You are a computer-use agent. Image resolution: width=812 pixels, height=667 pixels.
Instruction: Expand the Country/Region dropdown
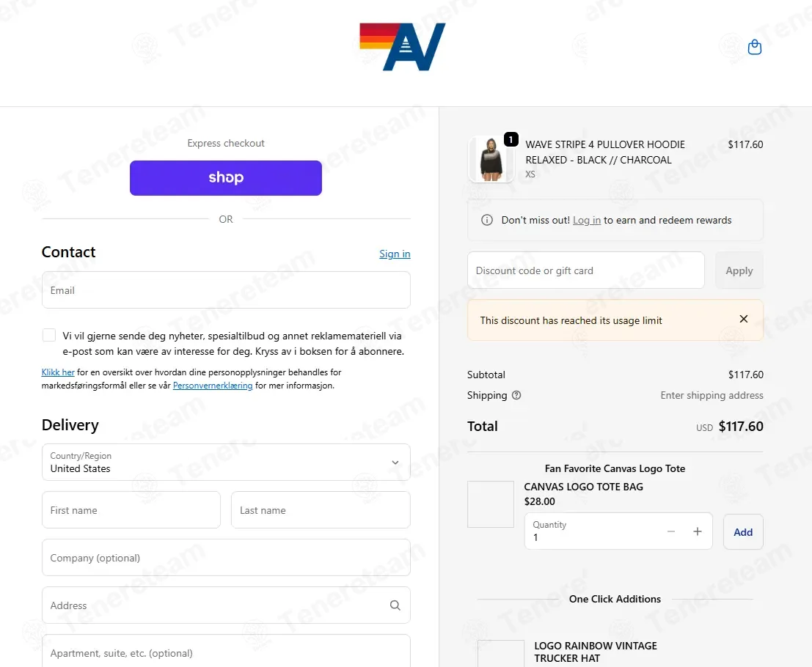coord(226,462)
